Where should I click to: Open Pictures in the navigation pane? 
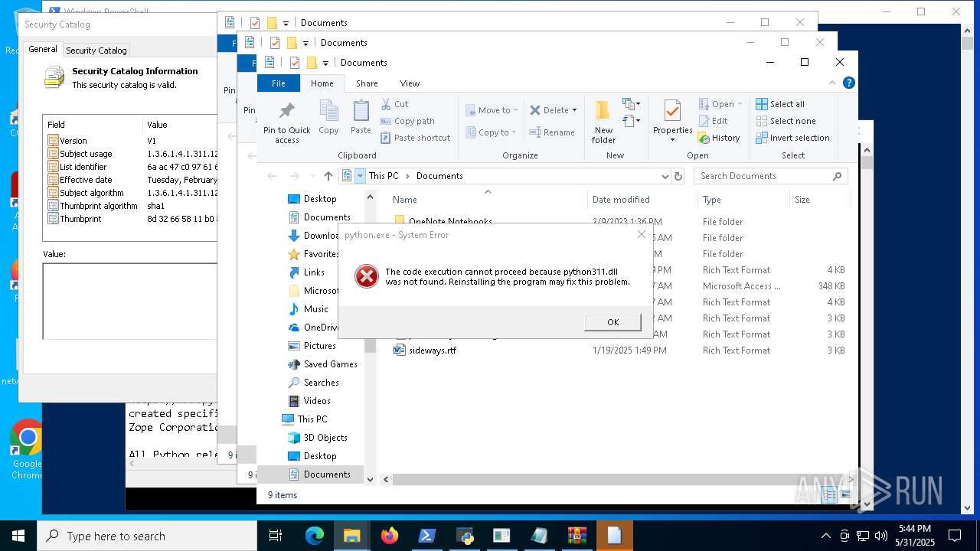(x=320, y=346)
